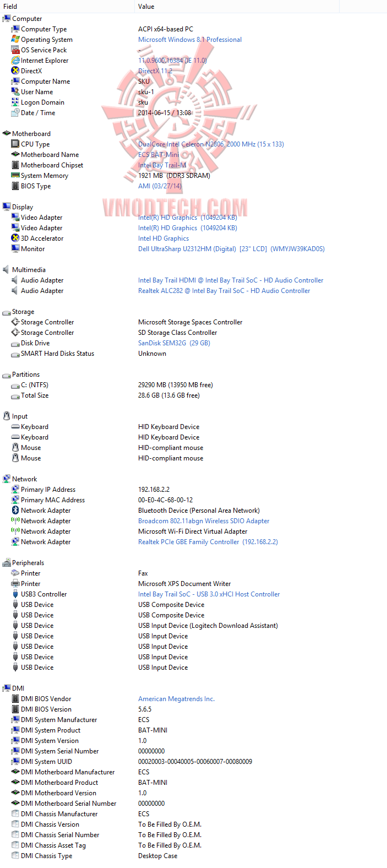Screen dimensions: 387x868
Task: Open Broadcom 802.11abgn Wireless SDIO Adapter link
Action: [204, 521]
